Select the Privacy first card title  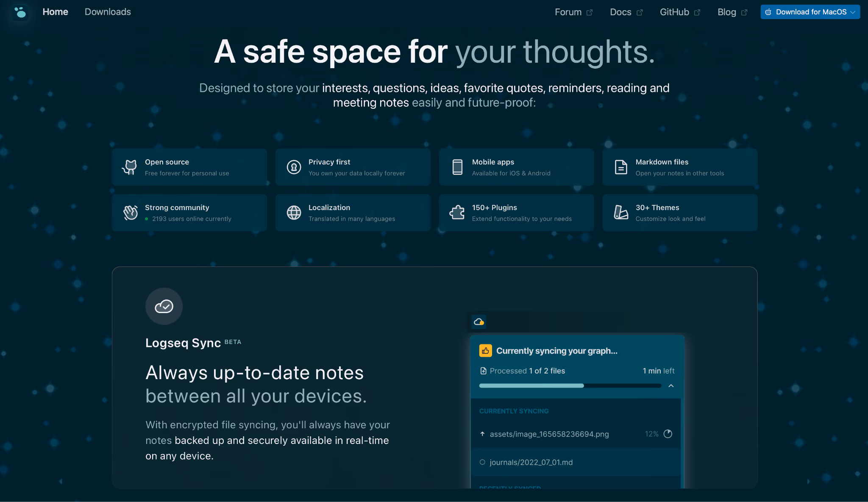coord(329,162)
